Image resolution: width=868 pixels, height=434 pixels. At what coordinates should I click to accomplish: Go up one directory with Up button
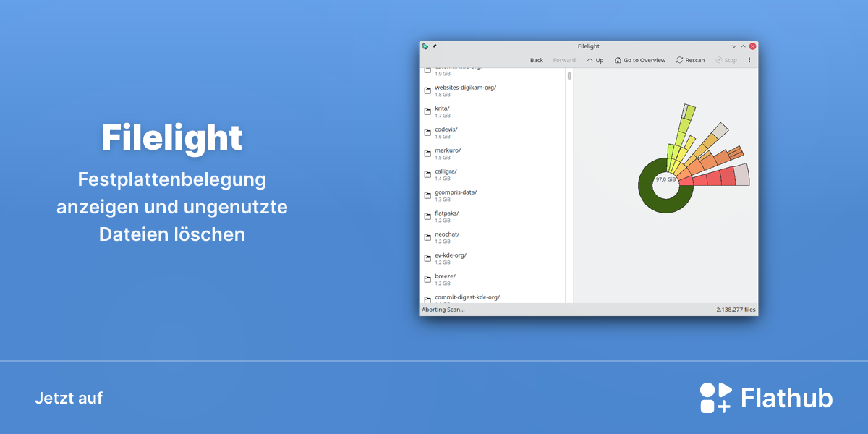tap(595, 60)
